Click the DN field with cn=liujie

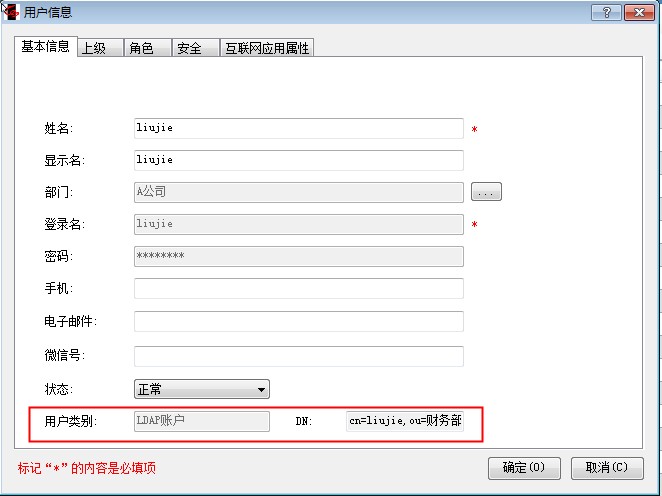[404, 421]
